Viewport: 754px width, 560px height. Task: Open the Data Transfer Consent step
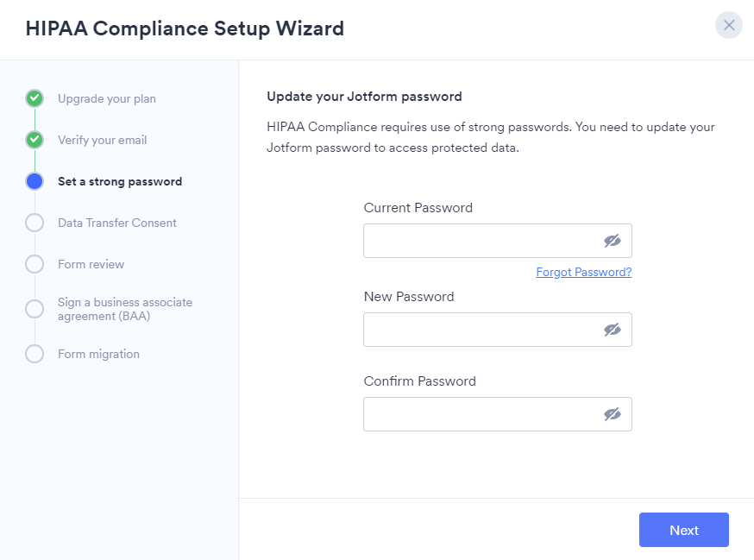(x=117, y=223)
